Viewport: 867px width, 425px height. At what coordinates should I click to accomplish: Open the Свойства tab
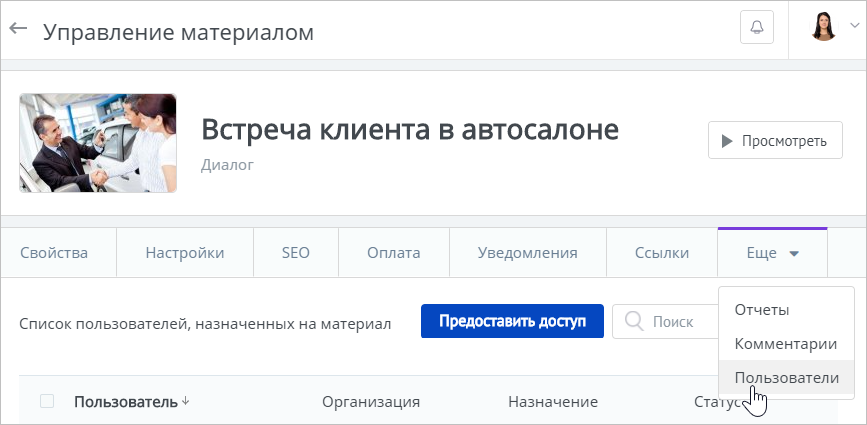point(54,253)
